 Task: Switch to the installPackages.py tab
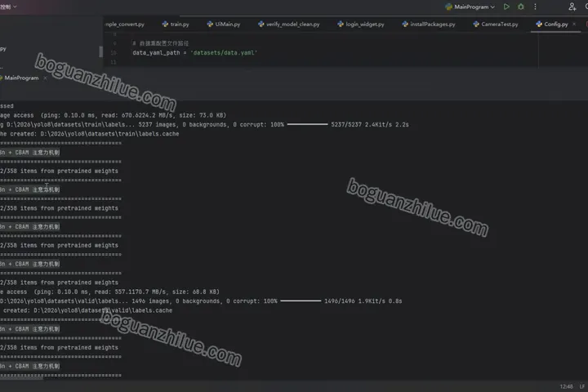(x=429, y=24)
